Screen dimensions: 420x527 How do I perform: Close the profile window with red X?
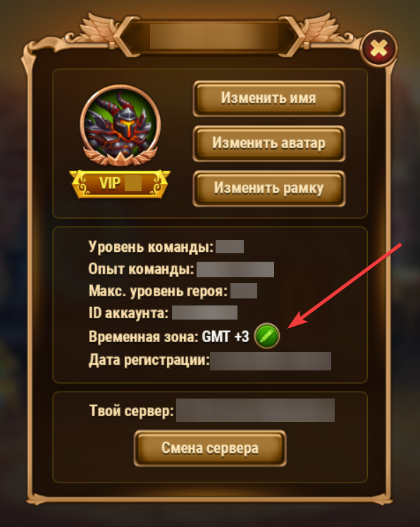pos(378,49)
